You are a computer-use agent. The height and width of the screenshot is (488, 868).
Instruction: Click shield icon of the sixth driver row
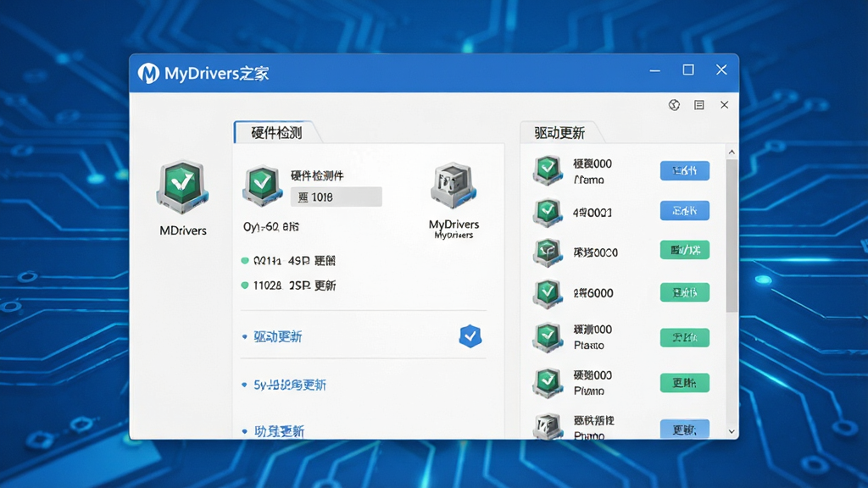(x=548, y=382)
